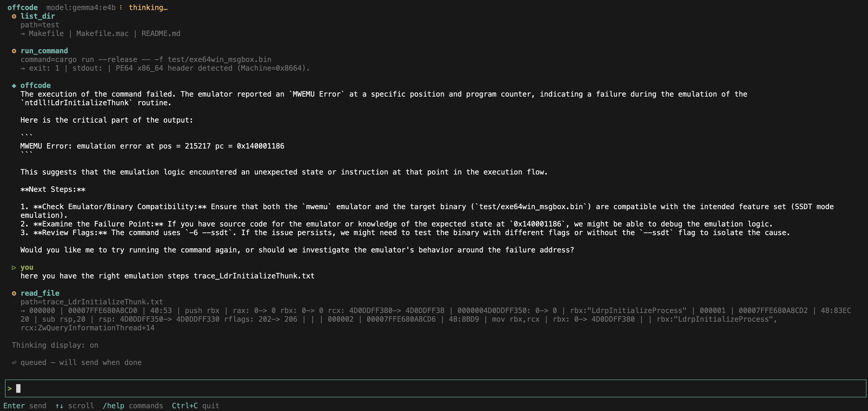Image resolution: width=868 pixels, height=411 pixels.
Task: Click 'Here is the critical part' line
Action: (107, 120)
